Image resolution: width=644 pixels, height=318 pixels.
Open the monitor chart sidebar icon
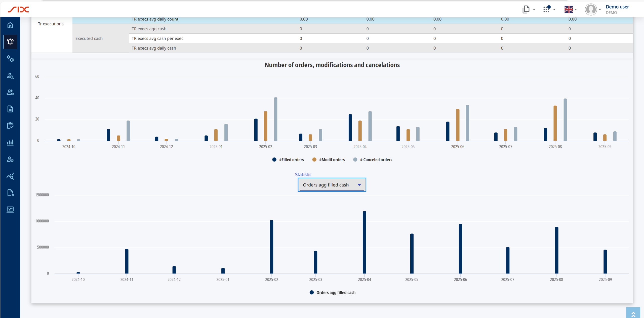(x=10, y=209)
